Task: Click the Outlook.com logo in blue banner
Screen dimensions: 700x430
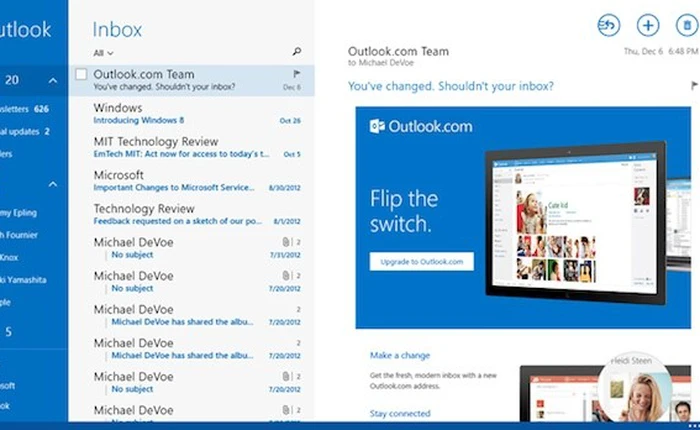Action: [421, 126]
